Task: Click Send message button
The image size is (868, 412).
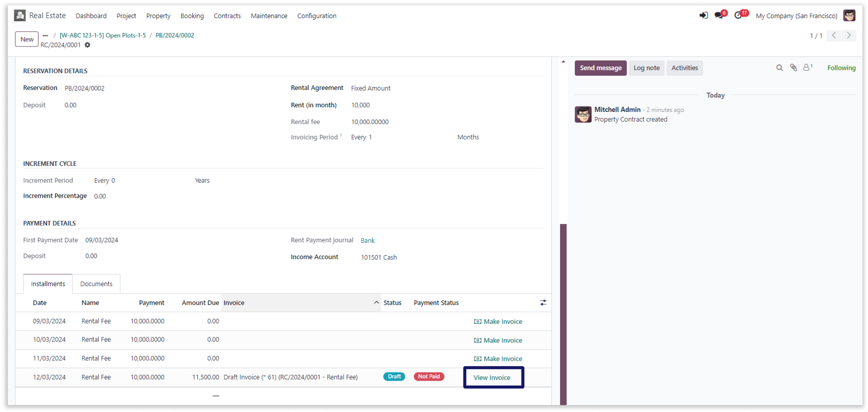Action: [600, 68]
